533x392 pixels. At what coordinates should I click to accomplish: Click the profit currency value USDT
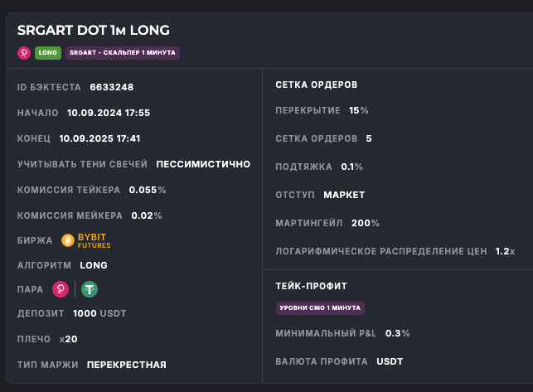coord(390,361)
